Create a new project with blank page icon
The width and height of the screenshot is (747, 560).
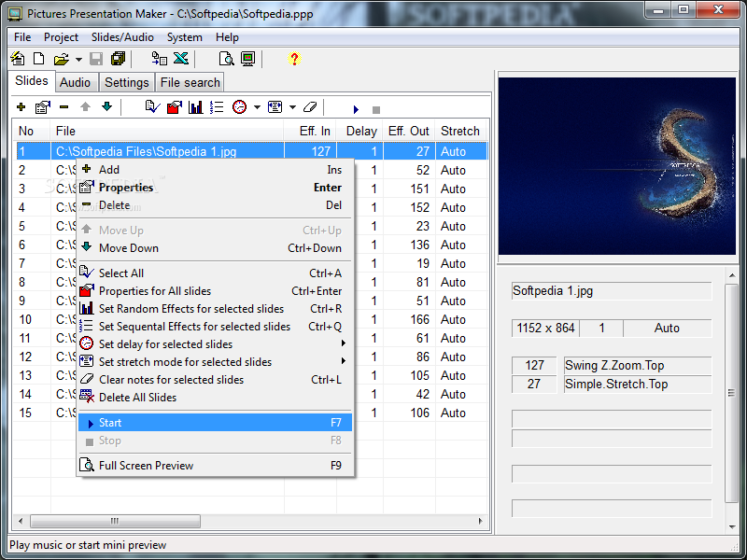pos(38,59)
